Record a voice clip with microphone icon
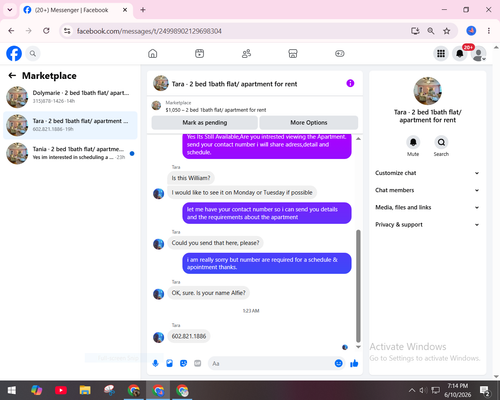The image size is (500, 400). click(x=155, y=363)
